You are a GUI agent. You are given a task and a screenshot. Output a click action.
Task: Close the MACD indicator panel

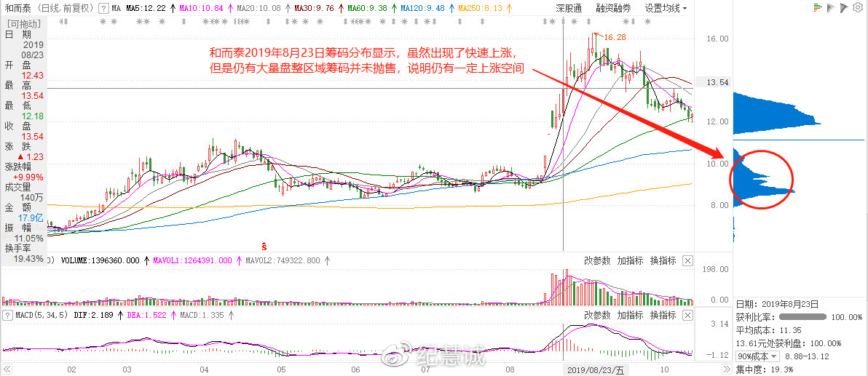pos(687,315)
